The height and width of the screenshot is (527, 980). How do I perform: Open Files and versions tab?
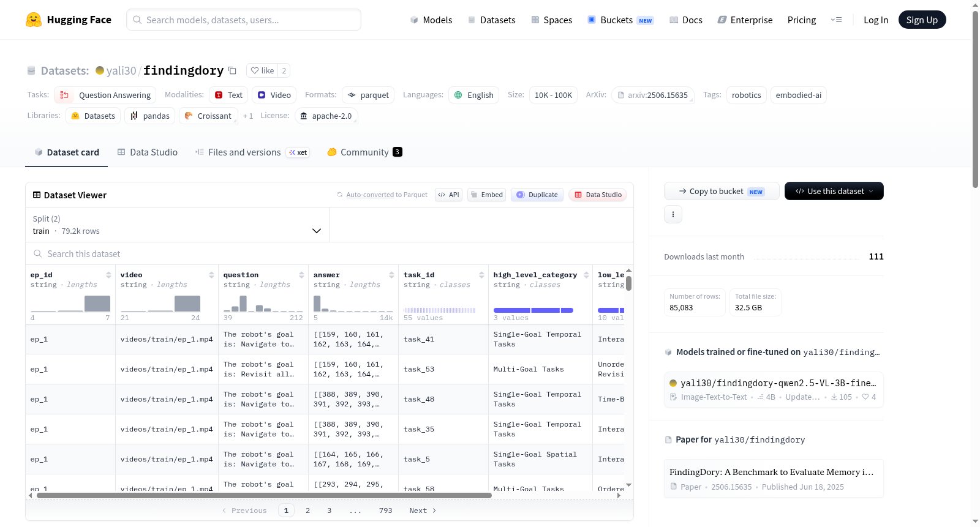[x=252, y=152]
